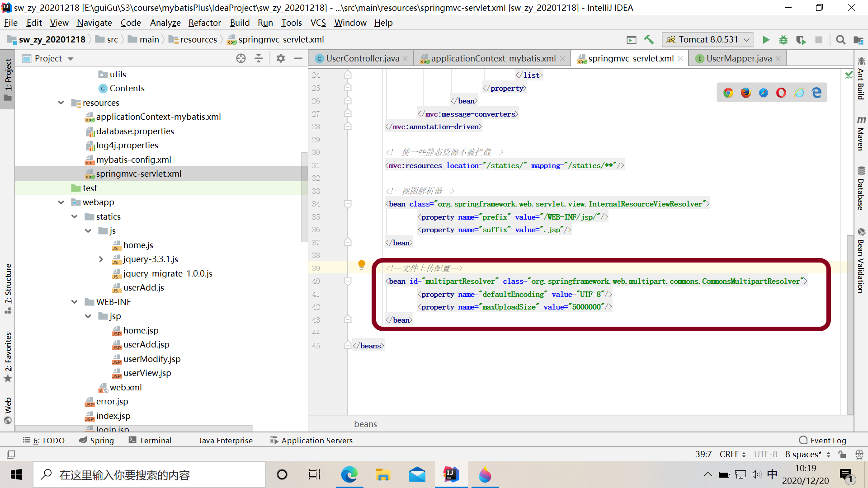Collapse the jsp folder

(x=88, y=316)
